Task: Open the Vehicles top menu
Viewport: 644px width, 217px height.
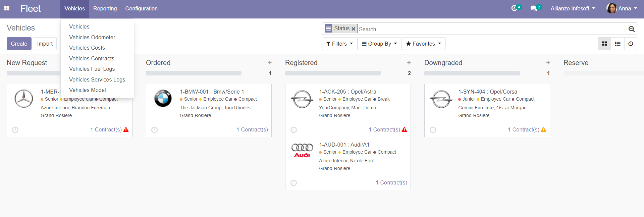Action: click(74, 8)
